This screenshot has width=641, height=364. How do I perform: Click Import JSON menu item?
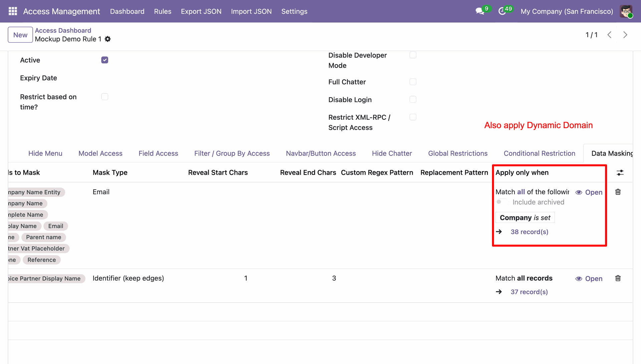pyautogui.click(x=251, y=11)
